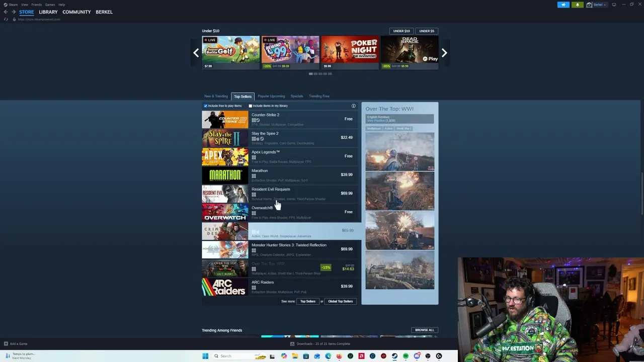The image size is (644, 362).
Task: Open the Overwatch row
Action: [x=281, y=212]
